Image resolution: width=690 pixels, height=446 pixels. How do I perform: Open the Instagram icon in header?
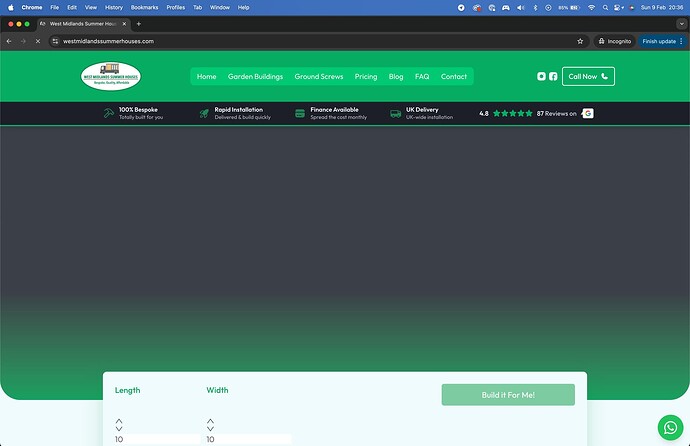(x=541, y=77)
